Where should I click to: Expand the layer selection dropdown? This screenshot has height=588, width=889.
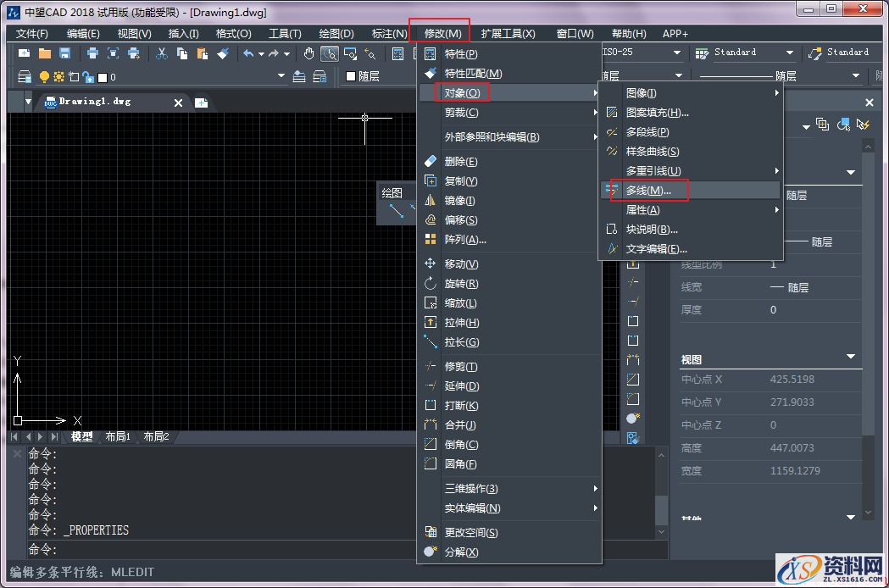280,75
